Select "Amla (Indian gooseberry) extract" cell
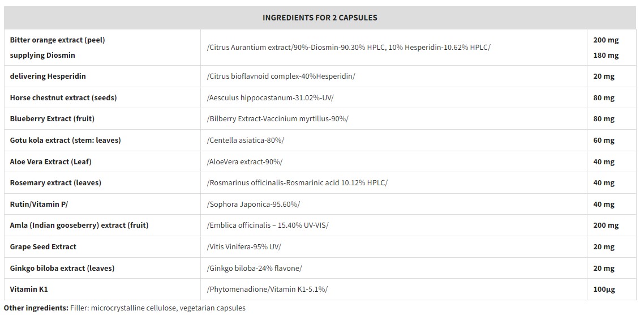 click(79, 225)
